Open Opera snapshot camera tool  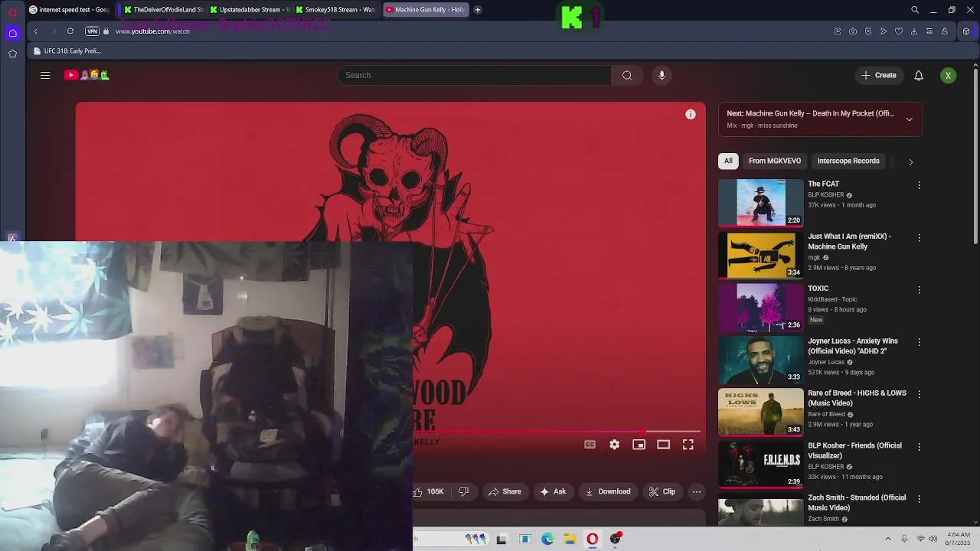coord(853,31)
